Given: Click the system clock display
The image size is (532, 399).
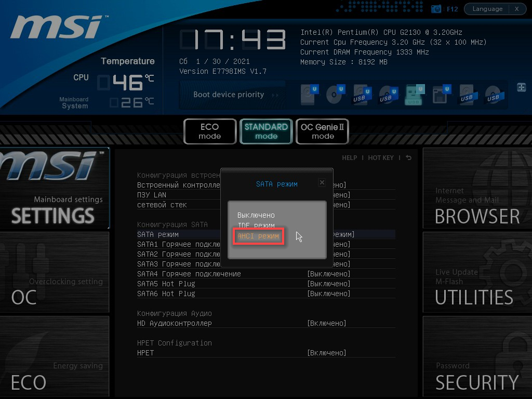Looking at the screenshot, I should click(233, 39).
